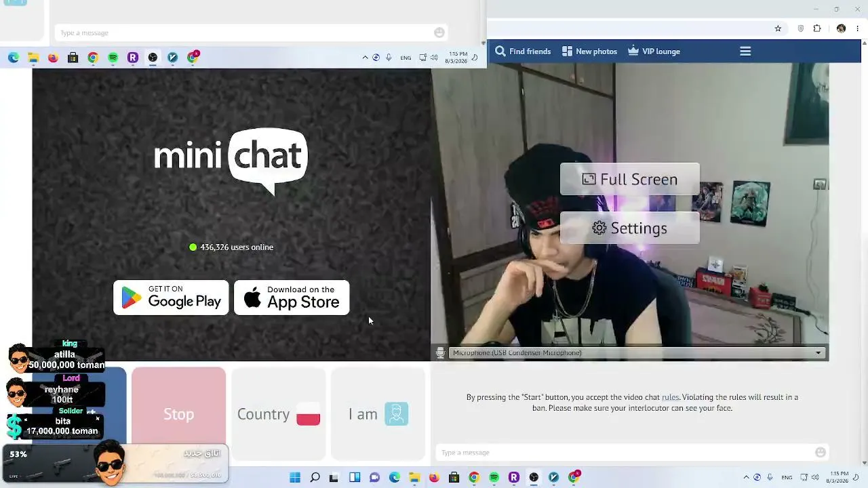Click the page scrollbar down arrow
The width and height of the screenshot is (868, 488).
(864, 463)
